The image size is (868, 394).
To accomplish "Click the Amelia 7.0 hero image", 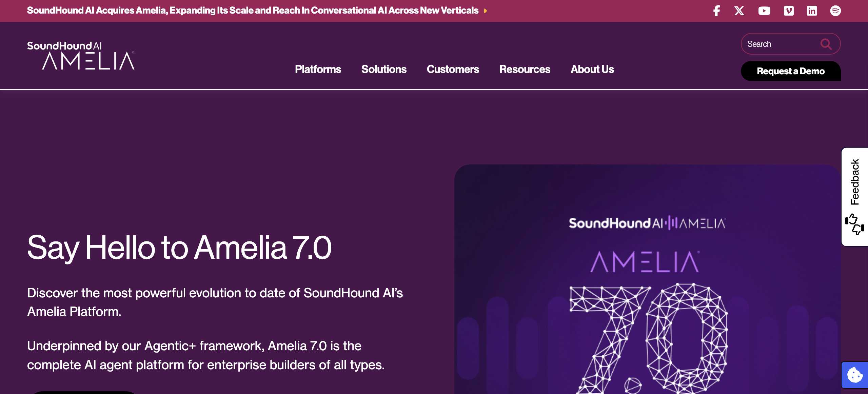I will pyautogui.click(x=647, y=288).
